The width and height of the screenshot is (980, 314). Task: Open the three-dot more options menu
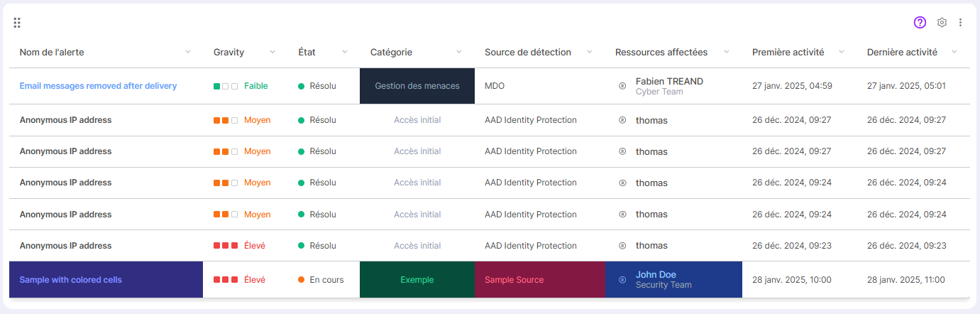960,23
